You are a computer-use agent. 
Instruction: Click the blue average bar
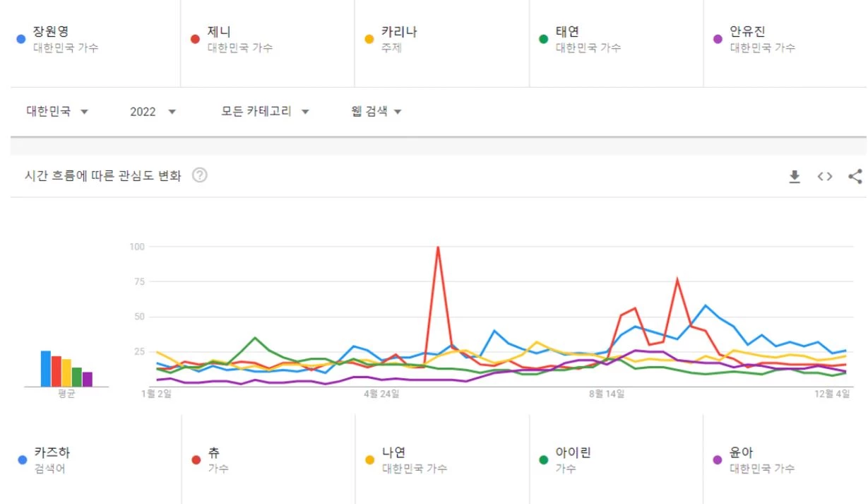click(x=46, y=368)
